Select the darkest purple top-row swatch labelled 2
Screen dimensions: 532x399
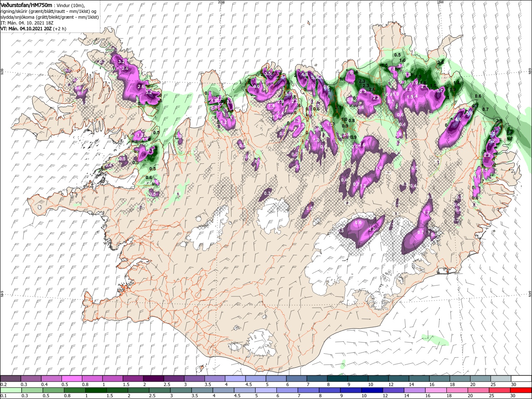point(153,379)
